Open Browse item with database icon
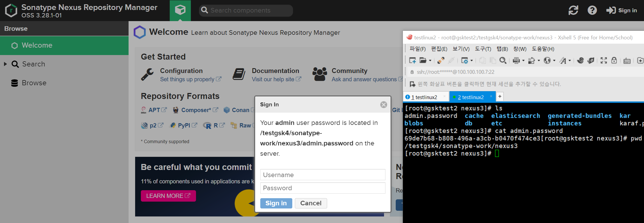The height and width of the screenshot is (223, 644). (29, 83)
